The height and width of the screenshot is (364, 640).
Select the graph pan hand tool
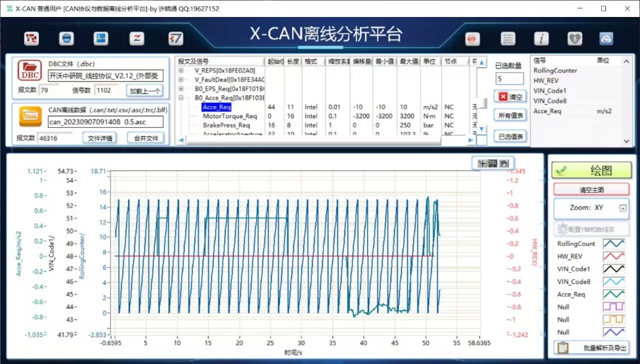point(504,163)
